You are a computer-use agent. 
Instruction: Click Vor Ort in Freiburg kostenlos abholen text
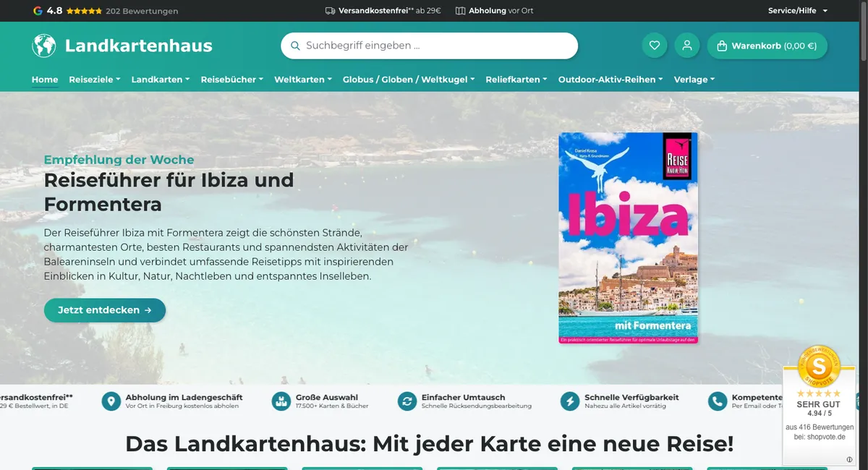click(182, 406)
